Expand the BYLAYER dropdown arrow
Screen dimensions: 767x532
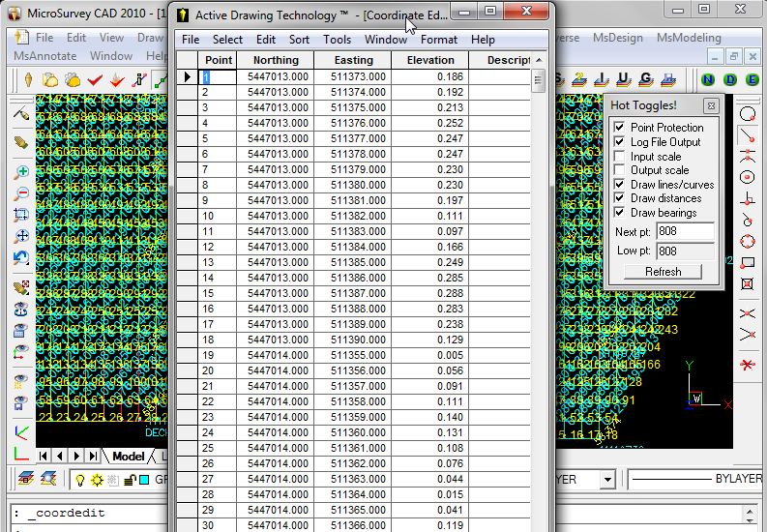pyautogui.click(x=606, y=480)
